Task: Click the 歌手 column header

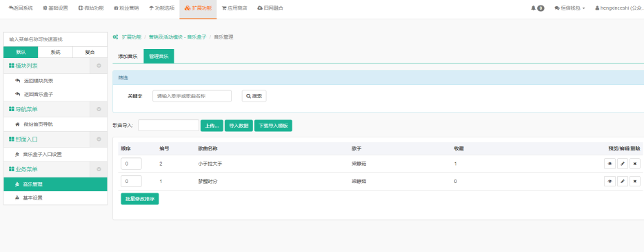Action: click(x=356, y=148)
